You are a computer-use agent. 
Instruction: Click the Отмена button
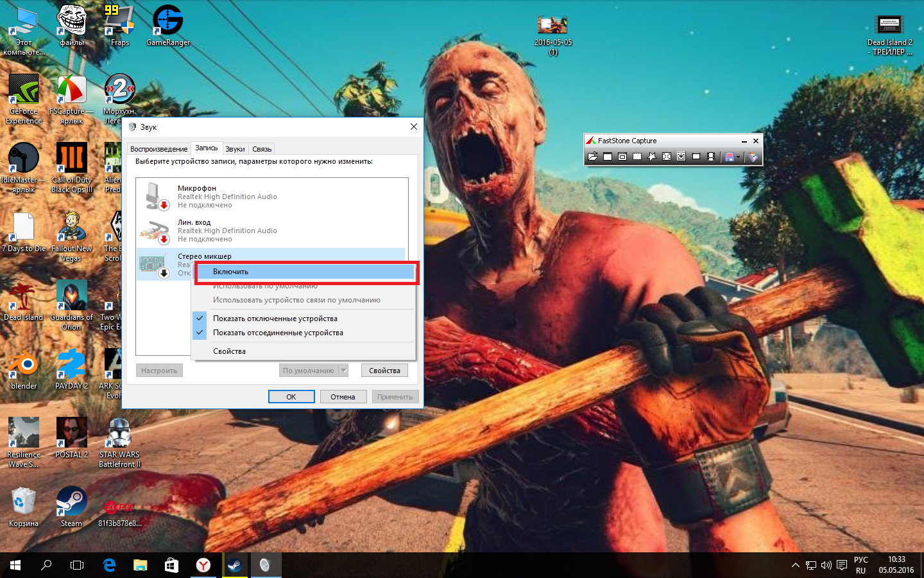coord(343,397)
